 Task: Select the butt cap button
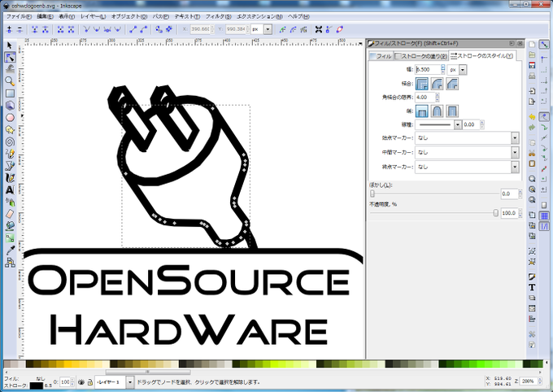(422, 111)
